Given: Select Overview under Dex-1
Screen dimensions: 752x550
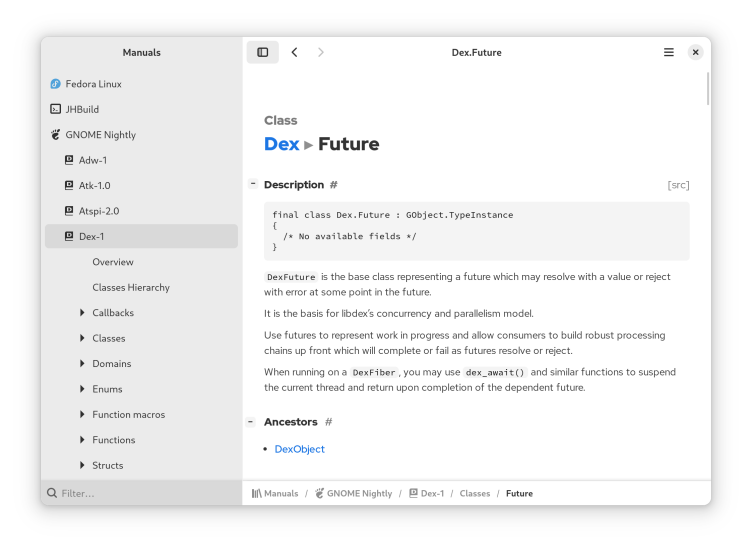Looking at the screenshot, I should click(113, 262).
